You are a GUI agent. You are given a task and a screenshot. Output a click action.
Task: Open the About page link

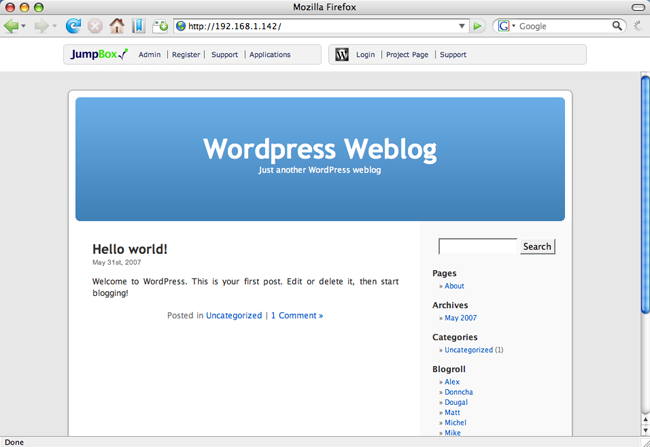[x=454, y=286]
